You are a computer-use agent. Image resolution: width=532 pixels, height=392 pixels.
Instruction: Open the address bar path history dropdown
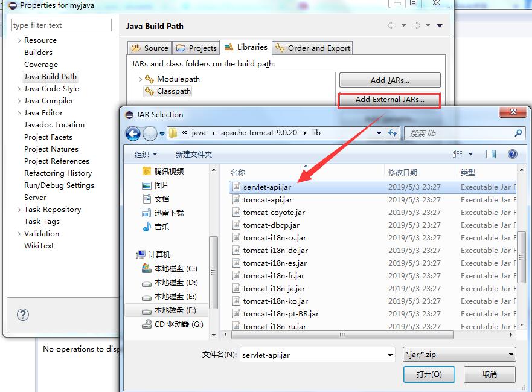[379, 133]
